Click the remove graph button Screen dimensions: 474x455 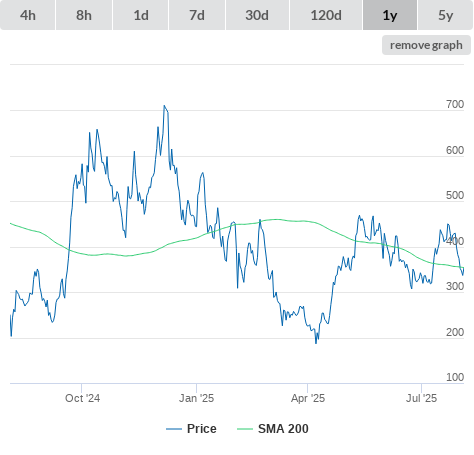(x=426, y=45)
